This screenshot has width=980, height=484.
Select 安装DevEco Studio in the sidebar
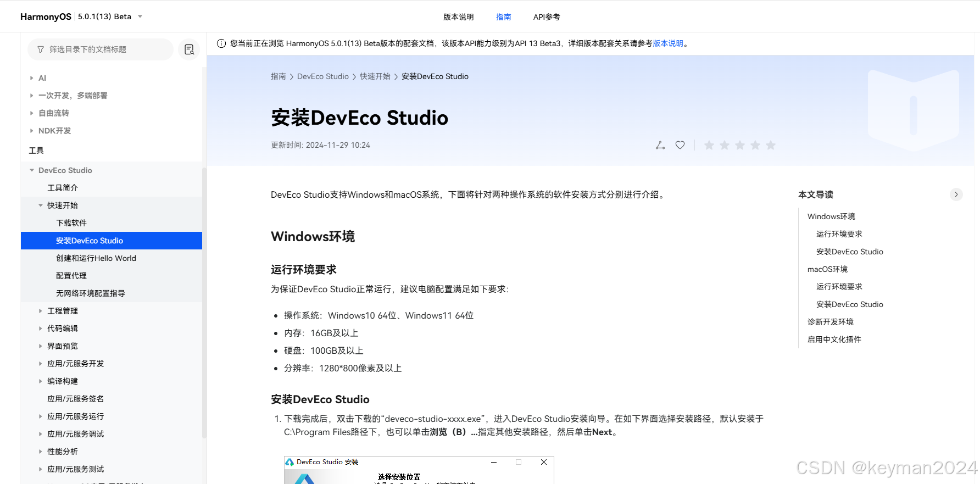pyautogui.click(x=112, y=241)
